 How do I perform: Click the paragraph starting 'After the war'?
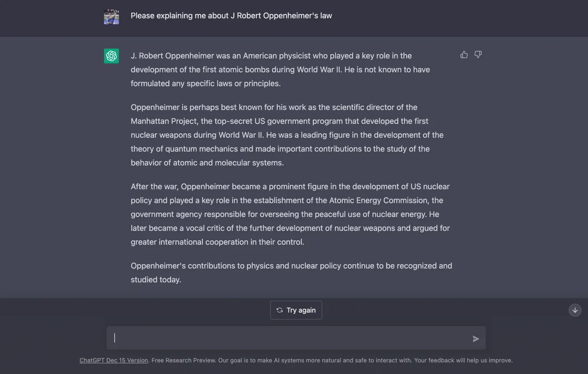[290, 214]
